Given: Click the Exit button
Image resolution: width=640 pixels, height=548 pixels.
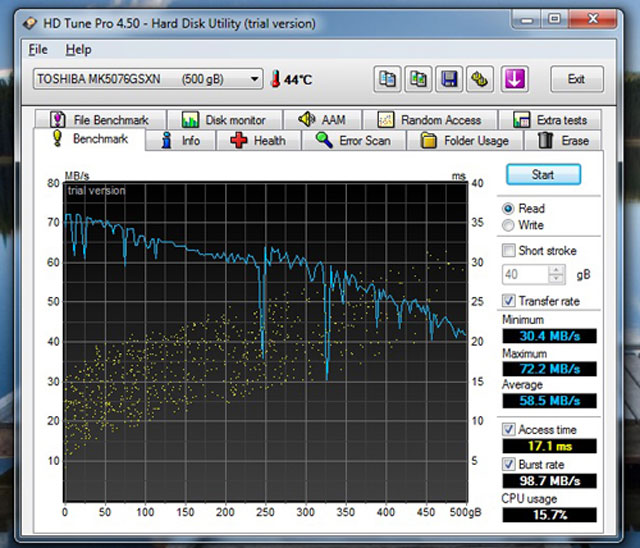Looking at the screenshot, I should (x=576, y=79).
